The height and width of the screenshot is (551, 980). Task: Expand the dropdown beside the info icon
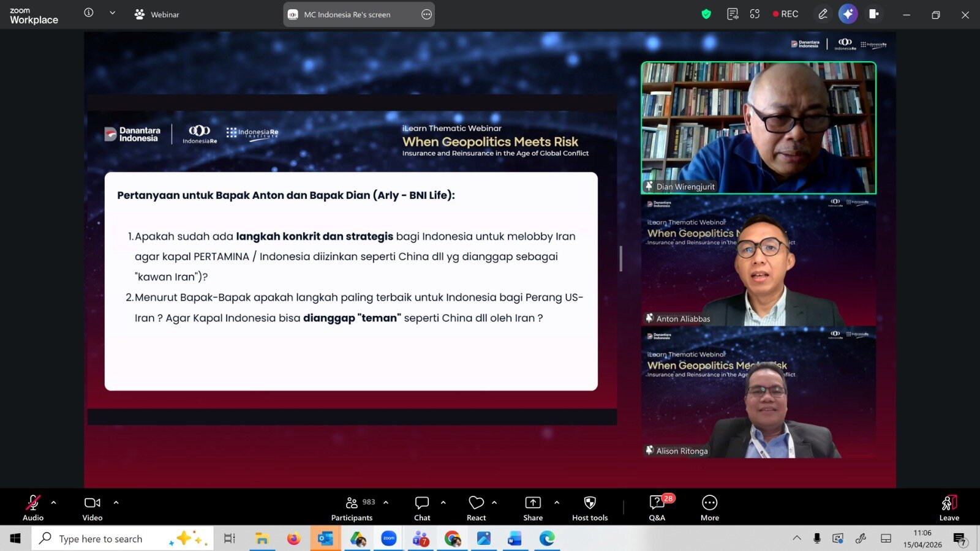pyautogui.click(x=112, y=13)
